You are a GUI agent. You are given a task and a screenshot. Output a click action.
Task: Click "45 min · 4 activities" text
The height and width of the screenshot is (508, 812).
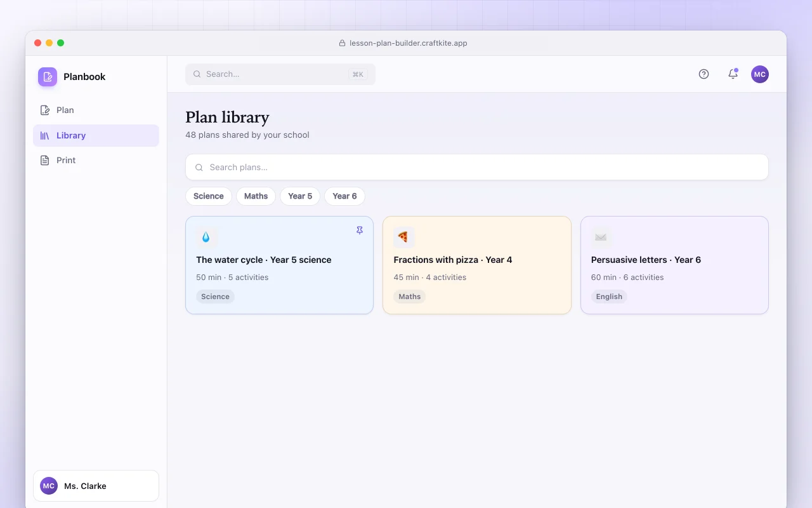pyautogui.click(x=430, y=277)
